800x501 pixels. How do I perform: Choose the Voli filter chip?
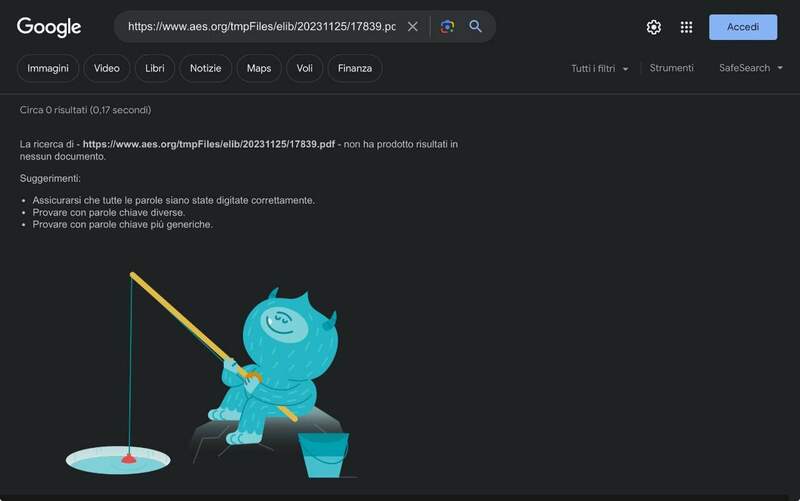pyautogui.click(x=304, y=68)
